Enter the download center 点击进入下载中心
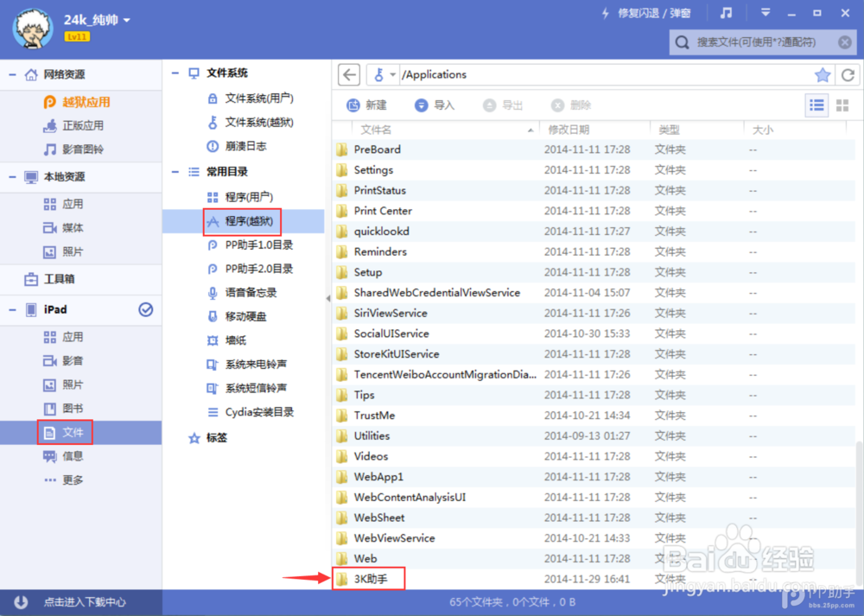 tap(85, 602)
